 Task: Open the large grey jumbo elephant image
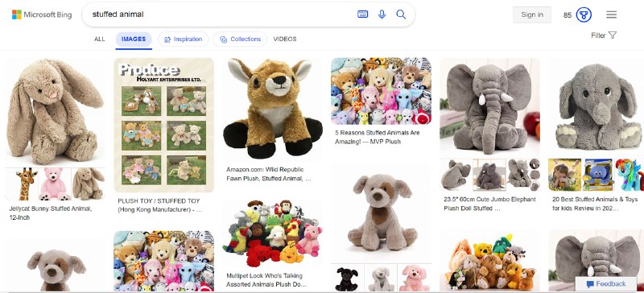(489, 108)
